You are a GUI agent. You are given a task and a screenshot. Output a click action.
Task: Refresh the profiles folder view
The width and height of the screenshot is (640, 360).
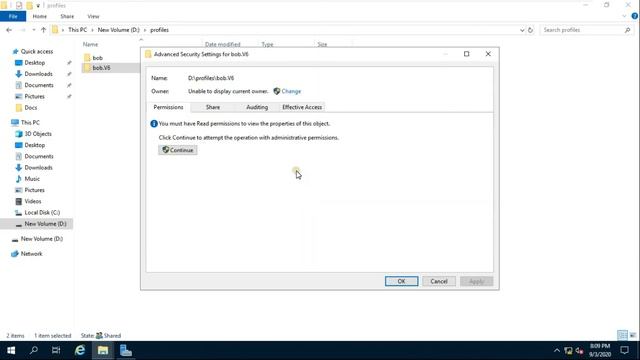(x=530, y=30)
